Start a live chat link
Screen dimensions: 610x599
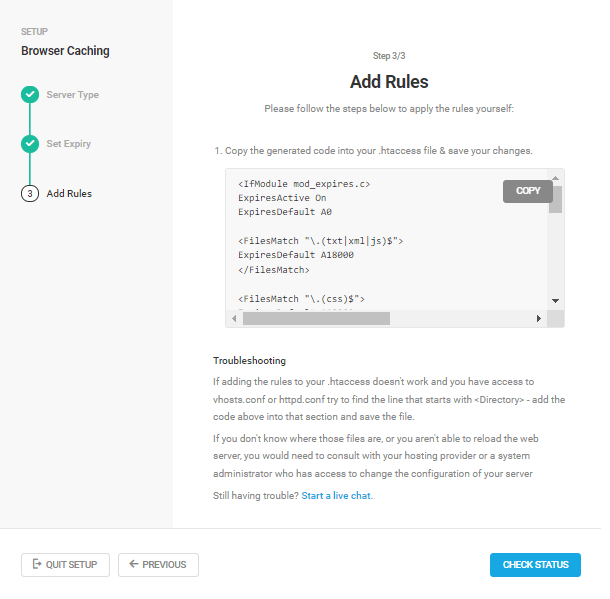pos(337,495)
